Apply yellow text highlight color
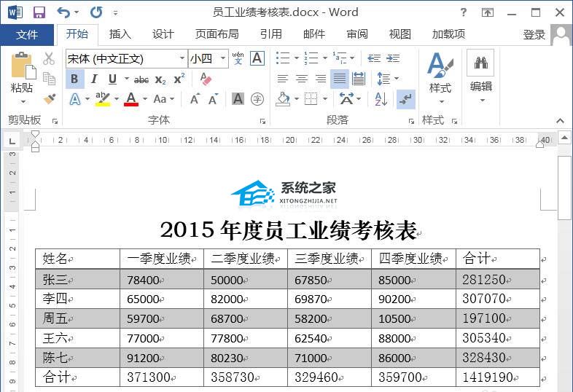This screenshot has height=392, width=573. pyautogui.click(x=103, y=99)
